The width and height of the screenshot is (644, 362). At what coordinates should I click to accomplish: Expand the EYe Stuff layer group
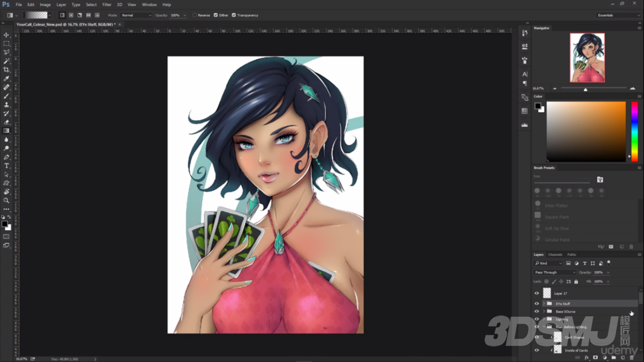pos(543,304)
